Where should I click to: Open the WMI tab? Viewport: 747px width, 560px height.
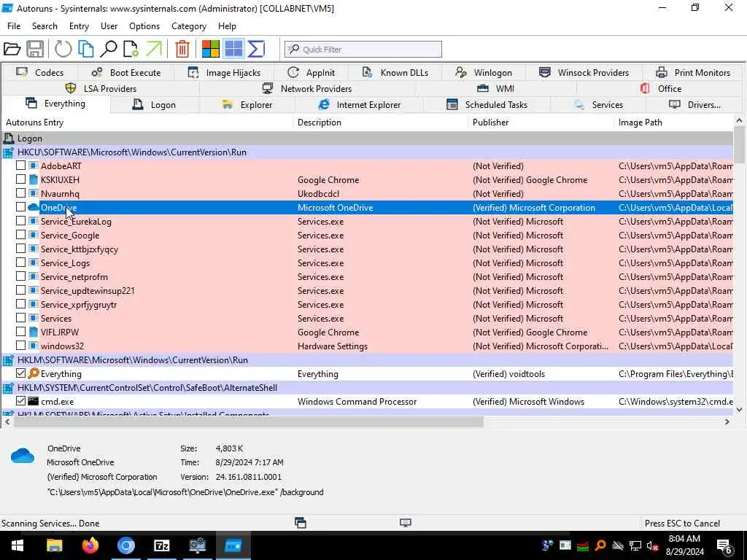coord(495,88)
